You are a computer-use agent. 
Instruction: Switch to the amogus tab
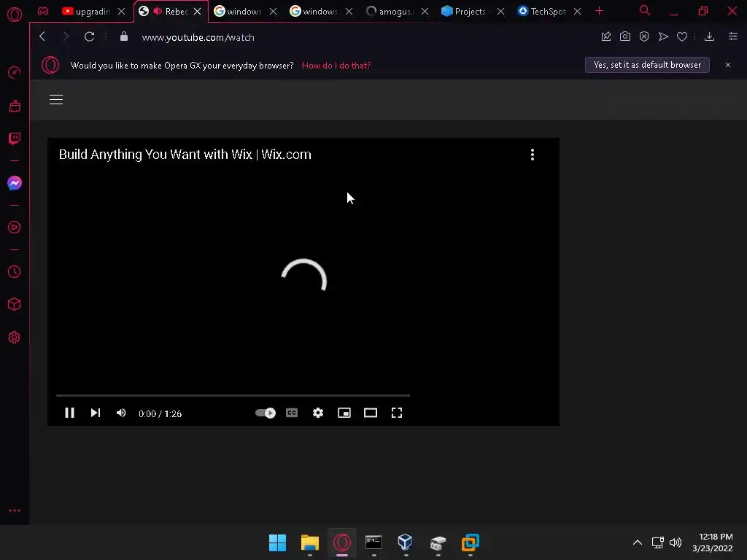coord(390,11)
